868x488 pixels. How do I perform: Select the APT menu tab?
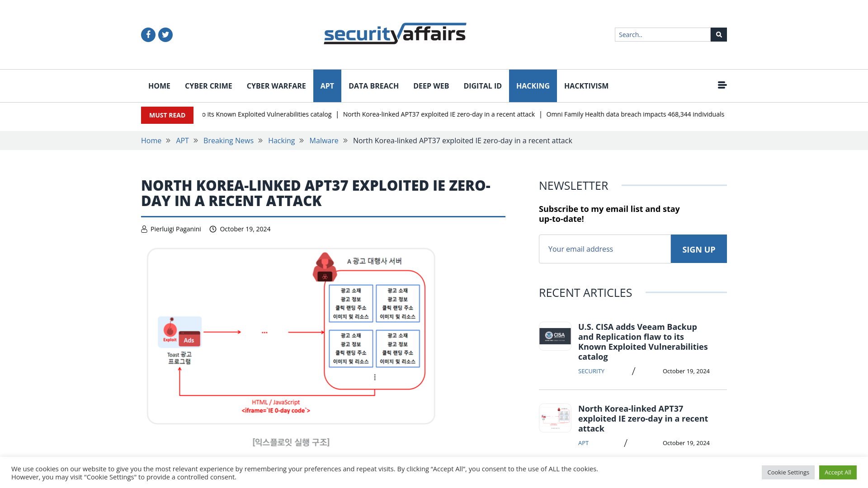[x=327, y=86]
